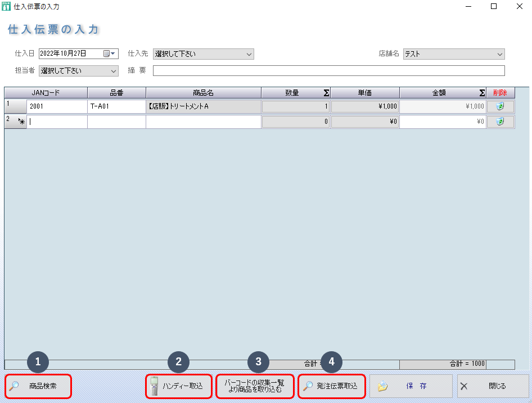The height and width of the screenshot is (403, 532).
Task: Click the delete icon in row 2
Action: pyautogui.click(x=500, y=122)
